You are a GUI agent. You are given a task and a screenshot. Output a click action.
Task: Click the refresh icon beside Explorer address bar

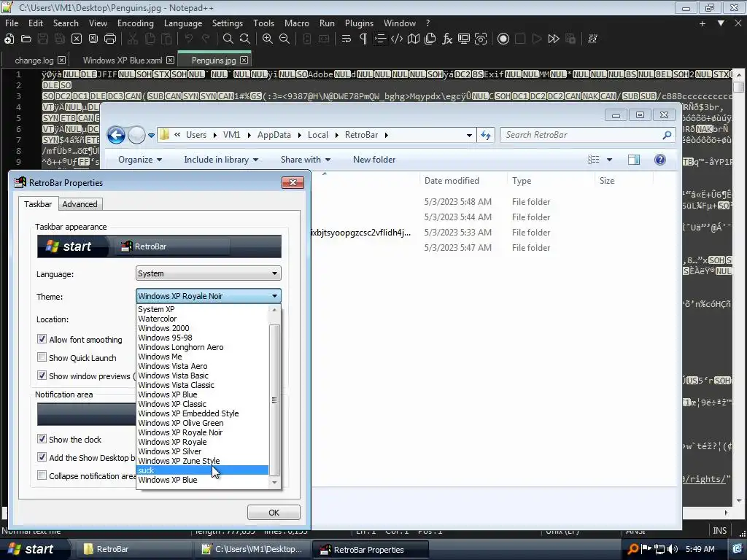point(485,135)
